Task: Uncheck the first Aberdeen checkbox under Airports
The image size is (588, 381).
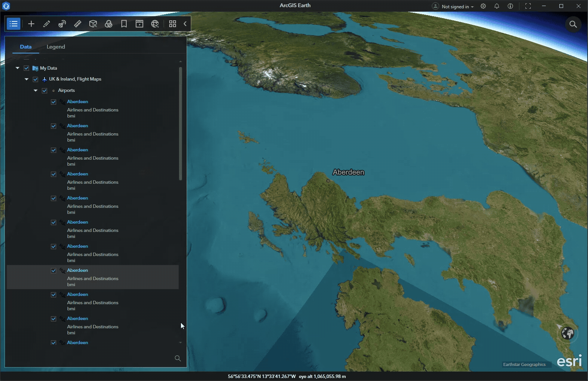Action: point(54,102)
